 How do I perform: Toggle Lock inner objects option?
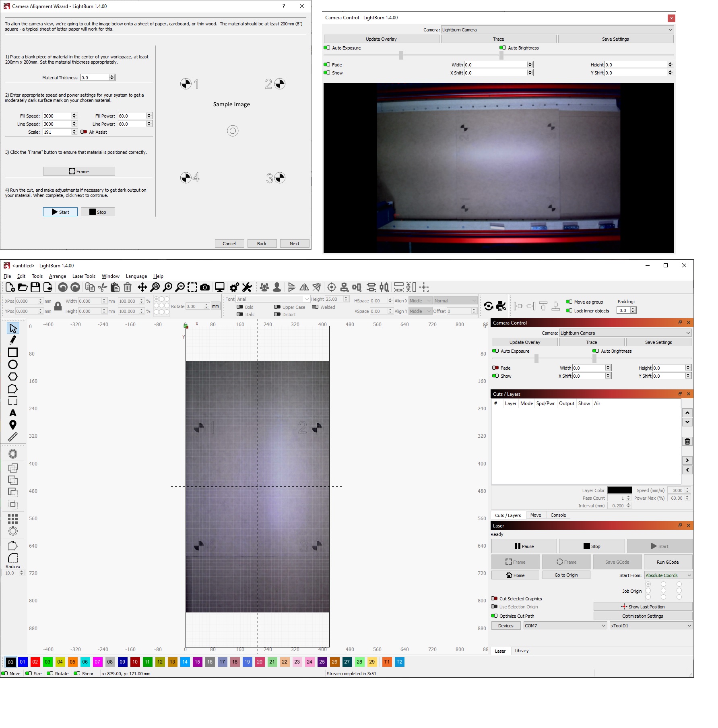tap(569, 310)
